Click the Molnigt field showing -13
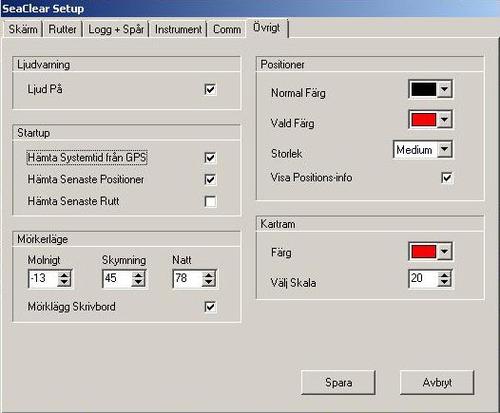 43,279
